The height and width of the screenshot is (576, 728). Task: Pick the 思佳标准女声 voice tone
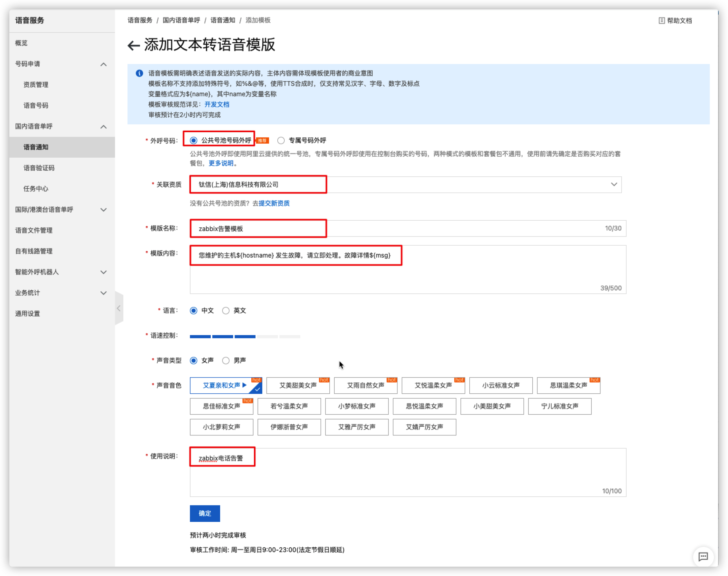point(221,406)
